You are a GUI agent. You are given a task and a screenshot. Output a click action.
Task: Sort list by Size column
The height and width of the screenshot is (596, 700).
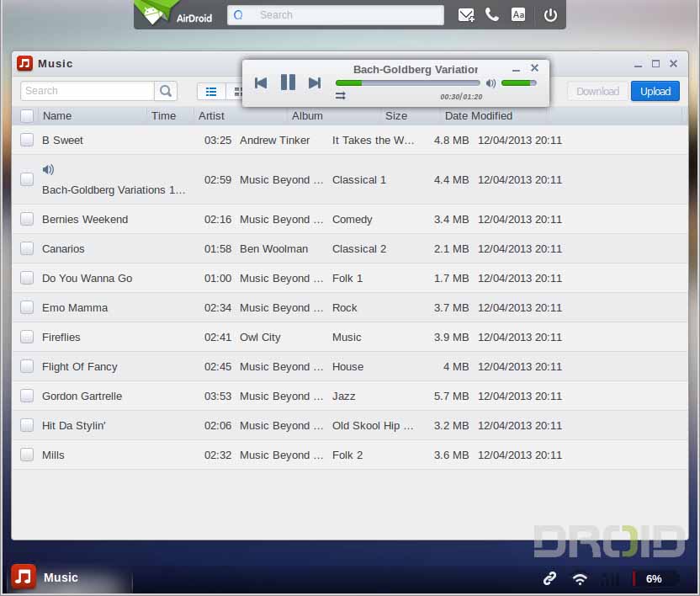point(396,116)
